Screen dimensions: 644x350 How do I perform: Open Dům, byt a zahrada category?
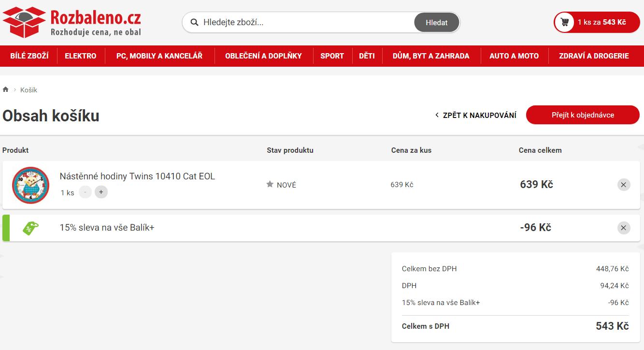tap(431, 56)
